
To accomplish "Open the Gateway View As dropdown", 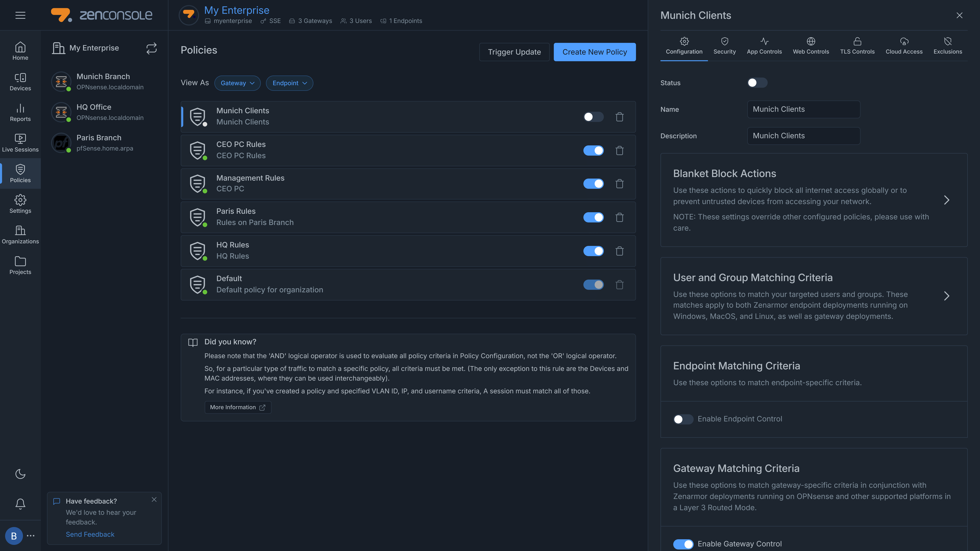I will (x=237, y=83).
